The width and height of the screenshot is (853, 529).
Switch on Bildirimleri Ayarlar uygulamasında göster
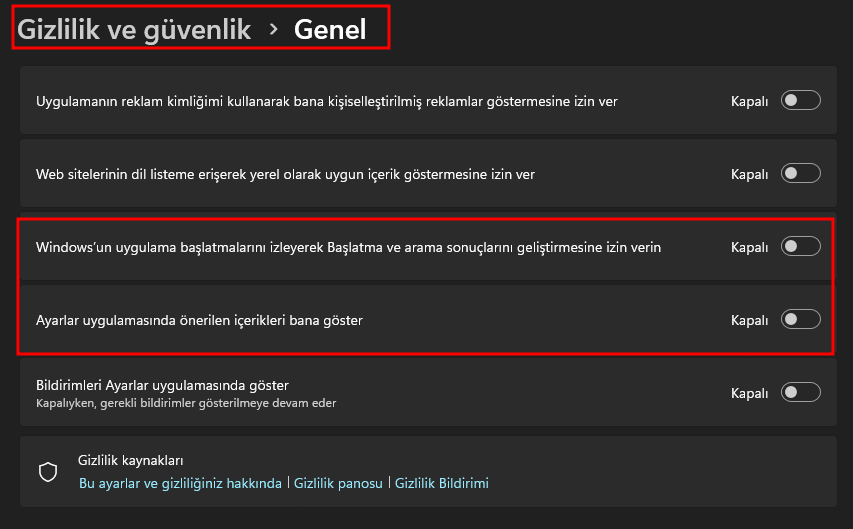click(x=801, y=392)
